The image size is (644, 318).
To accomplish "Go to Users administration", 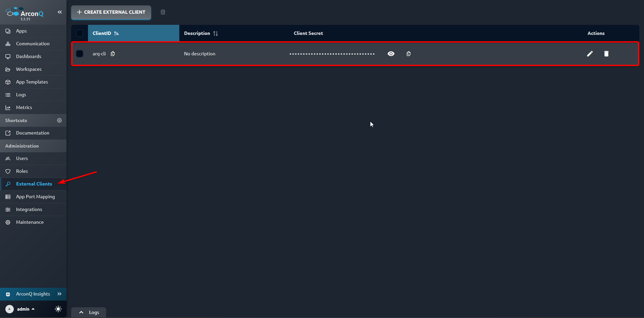I will pos(33,158).
